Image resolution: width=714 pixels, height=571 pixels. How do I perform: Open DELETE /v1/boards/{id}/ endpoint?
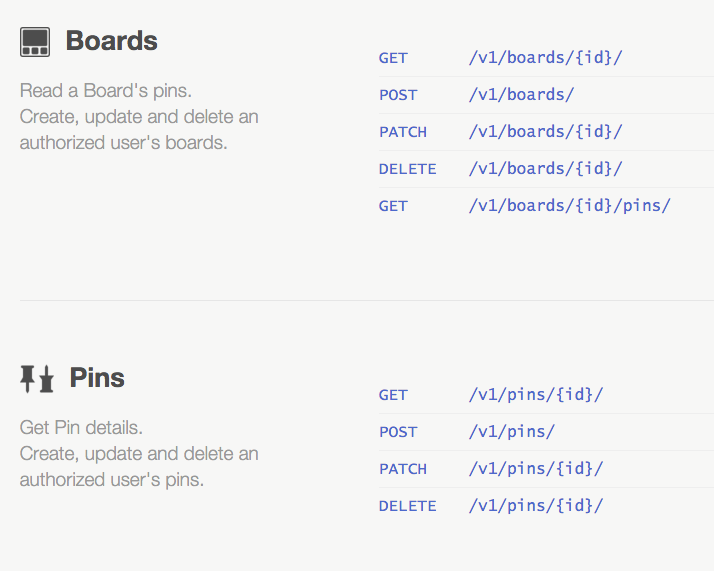click(x=546, y=169)
